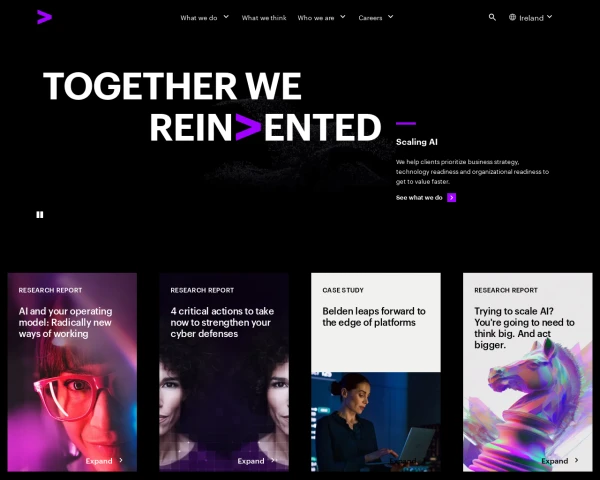Image resolution: width=600 pixels, height=480 pixels.
Task: Expand the What we do dropdown chevron
Action: [x=226, y=17]
